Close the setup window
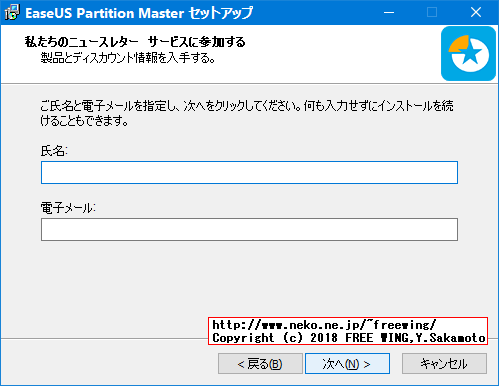The width and height of the screenshot is (499, 386). (476, 13)
